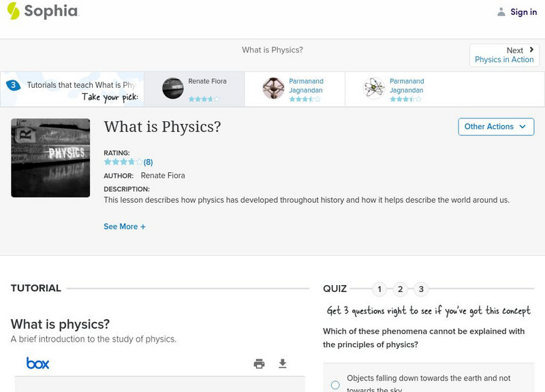Click the Sign in link
Viewport: 545px width, 392px height.
[524, 12]
